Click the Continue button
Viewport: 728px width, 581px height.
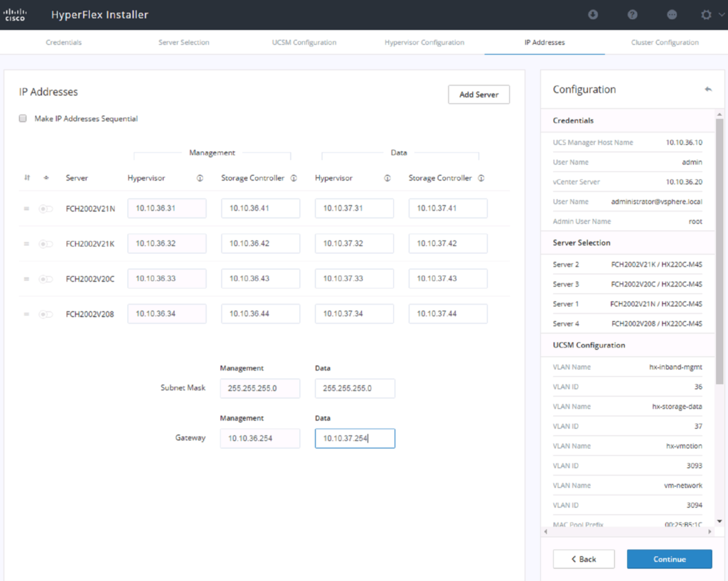point(669,559)
